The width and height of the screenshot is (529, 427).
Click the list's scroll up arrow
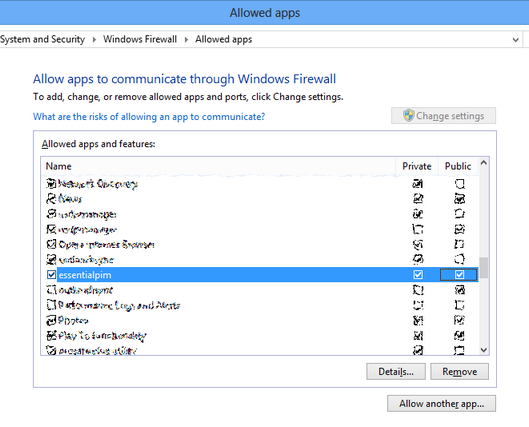click(483, 163)
